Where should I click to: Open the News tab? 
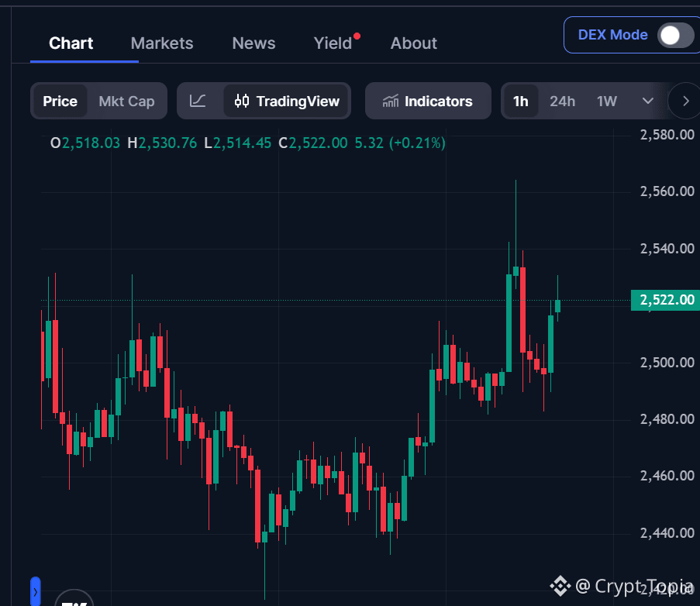click(253, 43)
